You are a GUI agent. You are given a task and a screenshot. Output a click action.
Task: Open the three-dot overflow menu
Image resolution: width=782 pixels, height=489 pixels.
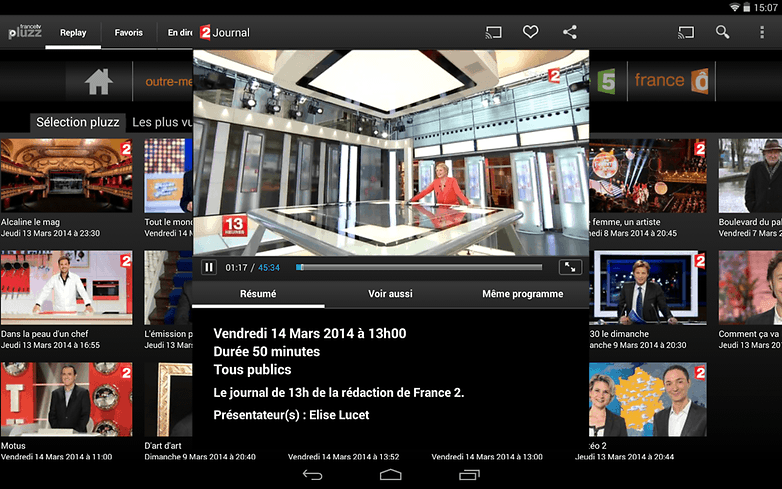762,32
